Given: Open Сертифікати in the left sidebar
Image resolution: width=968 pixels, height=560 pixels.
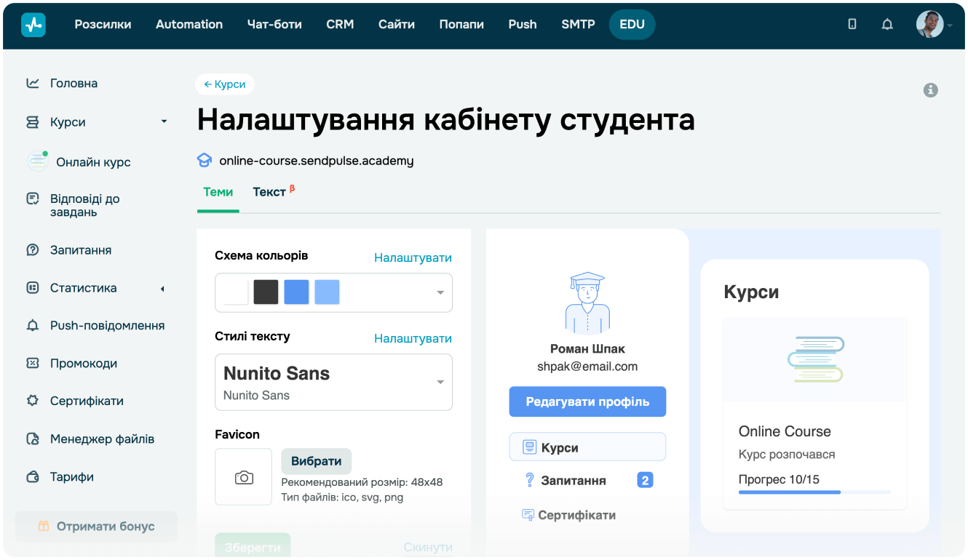Looking at the screenshot, I should click(86, 401).
